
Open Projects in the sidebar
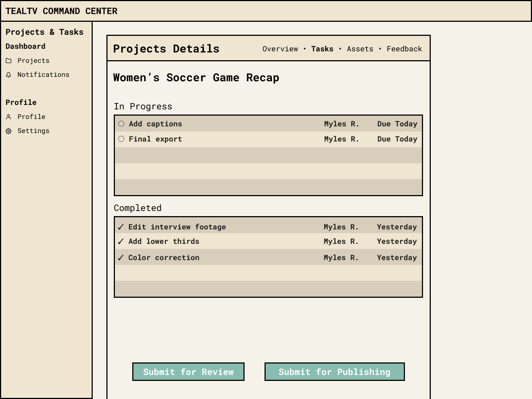click(x=33, y=61)
